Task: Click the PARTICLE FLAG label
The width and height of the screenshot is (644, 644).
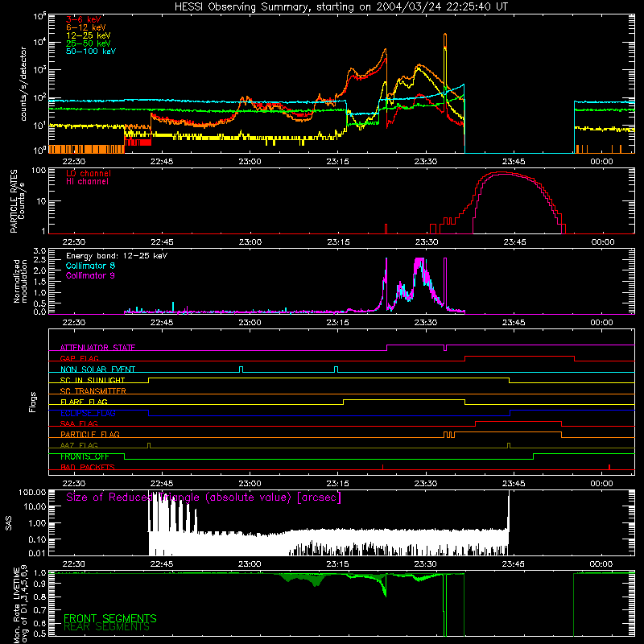Action: coord(90,435)
